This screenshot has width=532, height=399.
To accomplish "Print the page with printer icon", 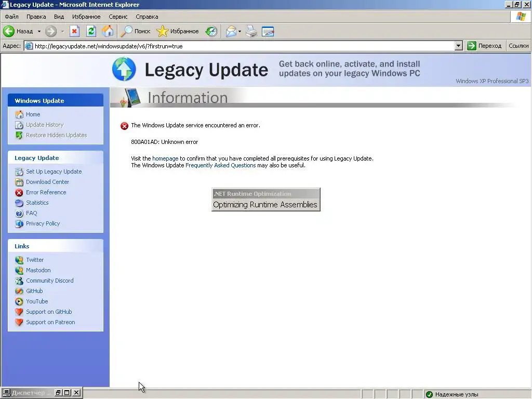I will click(251, 31).
